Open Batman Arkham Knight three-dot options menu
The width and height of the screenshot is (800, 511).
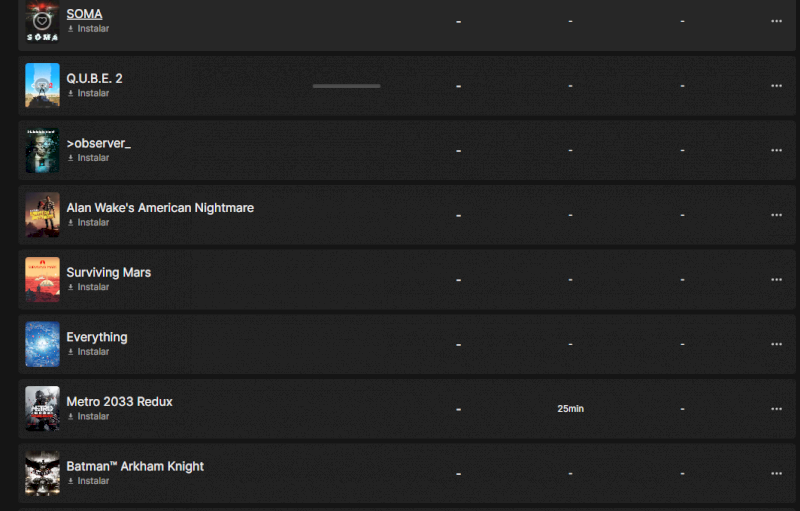[776, 473]
